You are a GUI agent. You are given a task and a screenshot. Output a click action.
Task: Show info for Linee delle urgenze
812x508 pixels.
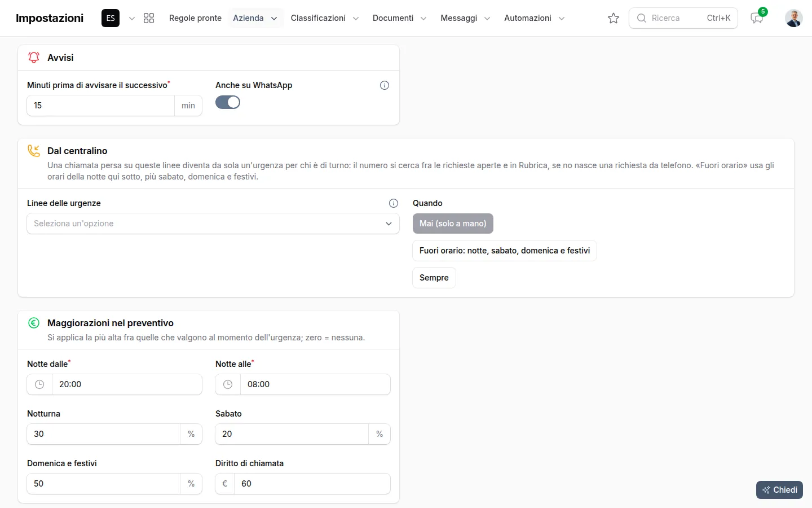(394, 203)
